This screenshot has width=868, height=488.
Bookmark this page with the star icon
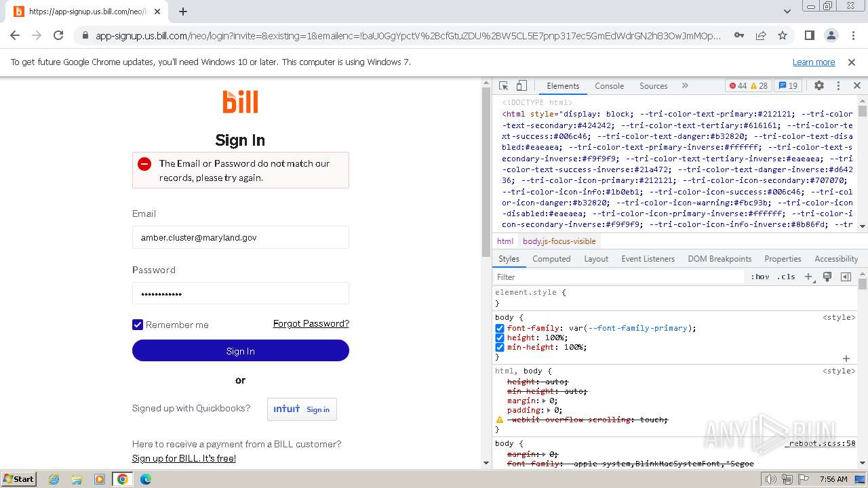pyautogui.click(x=783, y=35)
